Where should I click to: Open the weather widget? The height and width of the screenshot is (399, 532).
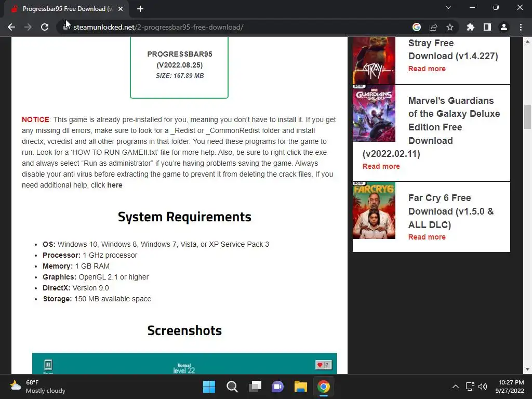[37, 387]
